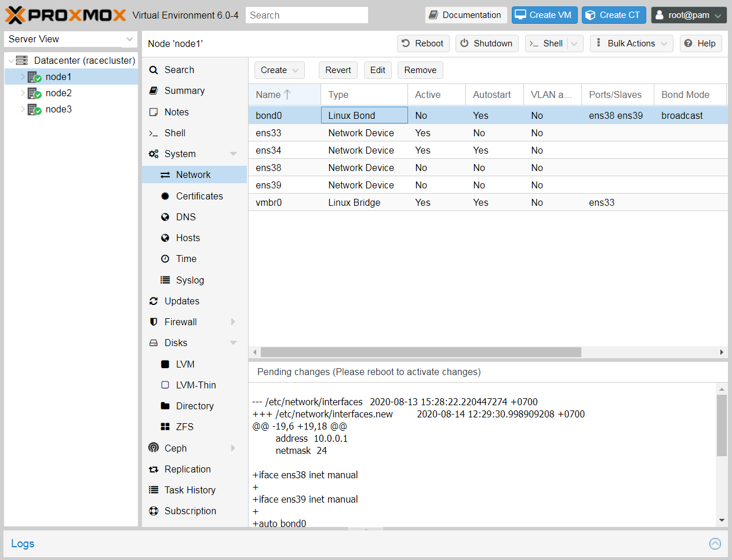Click the pending changes vertical scrollbar
Image resolution: width=732 pixels, height=560 pixels.
pos(722,426)
